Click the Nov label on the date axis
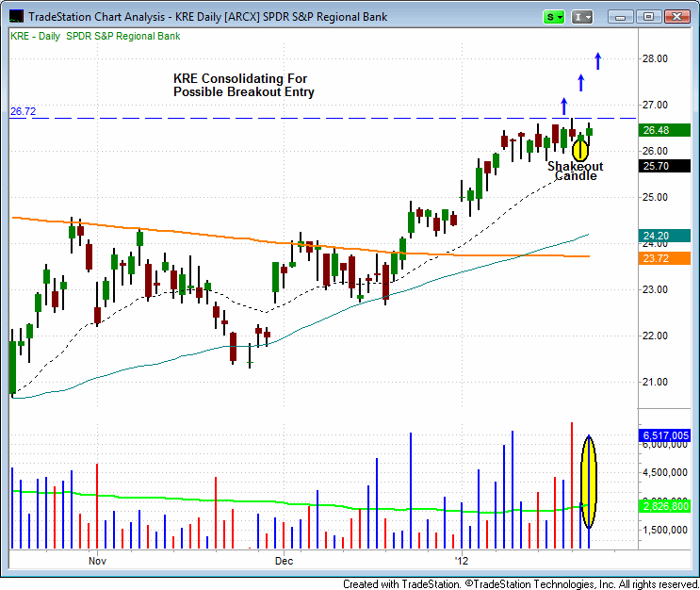The width and height of the screenshot is (700, 590). [x=97, y=561]
